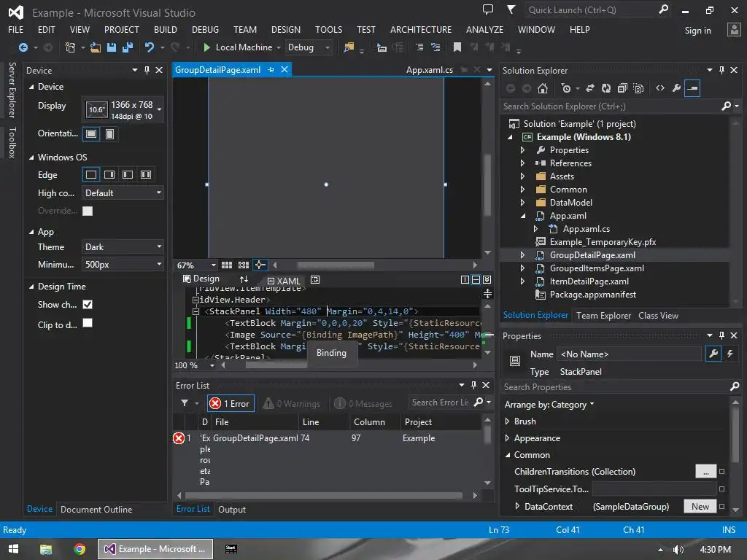Image resolution: width=747 pixels, height=560 pixels.
Task: Click the Sign in link
Action: tap(697, 31)
